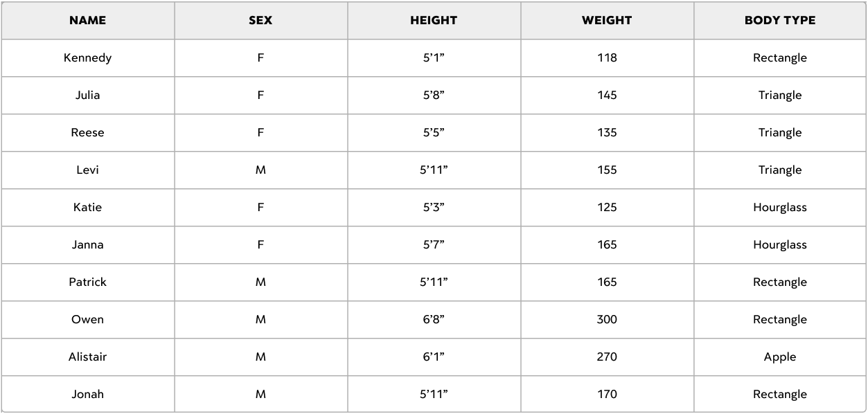Click Alistair's height cell 6'1"
The height and width of the screenshot is (414, 868).
pos(434,357)
